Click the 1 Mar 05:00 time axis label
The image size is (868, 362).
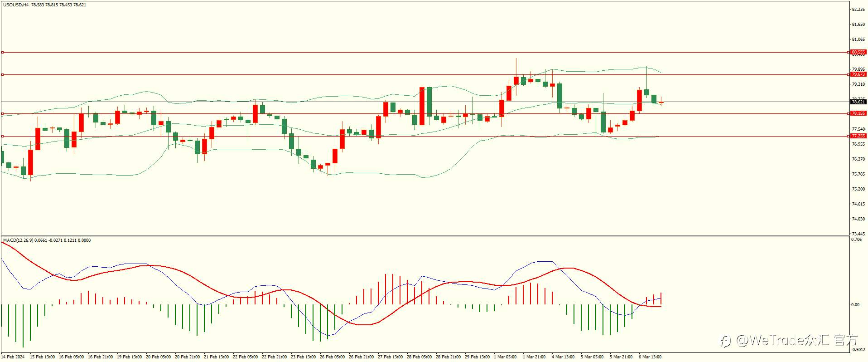(505, 357)
